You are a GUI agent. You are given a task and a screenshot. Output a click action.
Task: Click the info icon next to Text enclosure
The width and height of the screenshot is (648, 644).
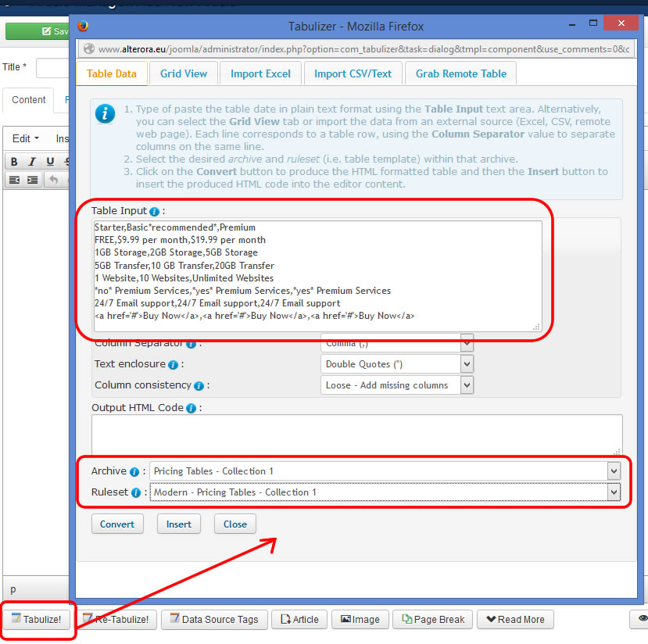tap(173, 365)
